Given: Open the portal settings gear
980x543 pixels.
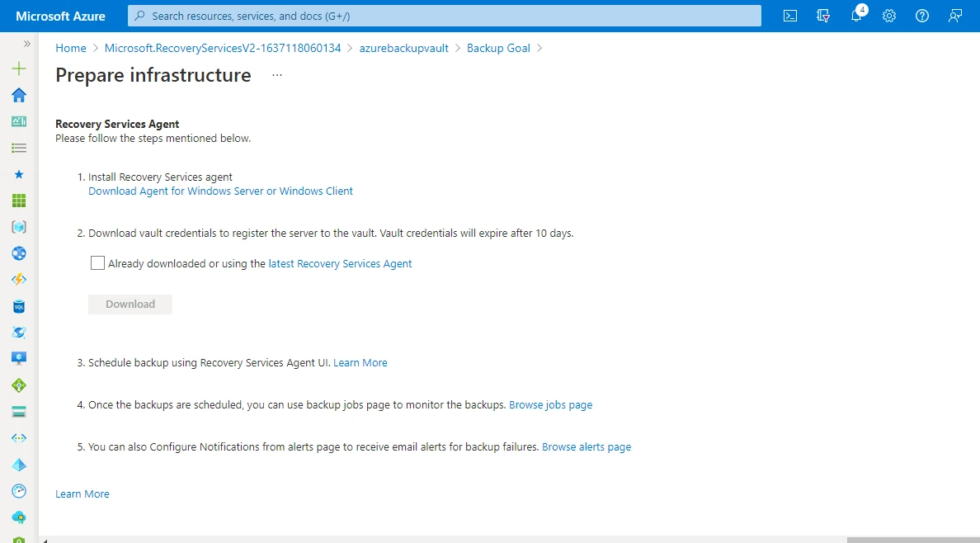Looking at the screenshot, I should (x=888, y=16).
